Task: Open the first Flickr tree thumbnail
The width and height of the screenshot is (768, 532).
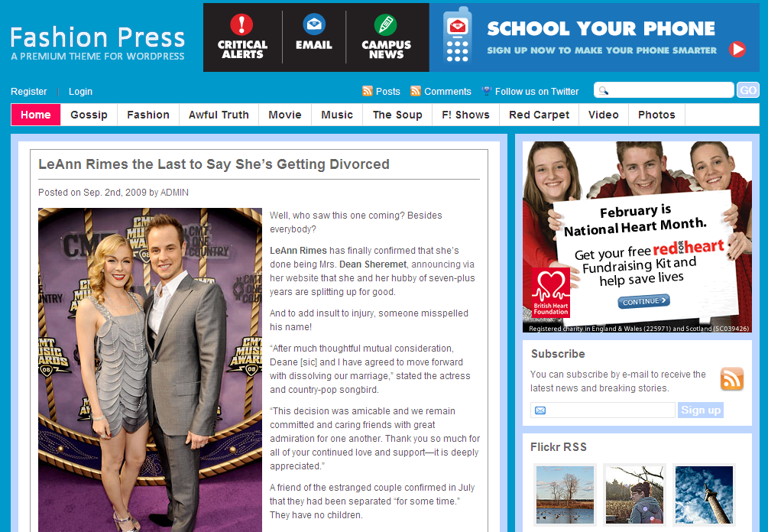Action: tap(565, 495)
